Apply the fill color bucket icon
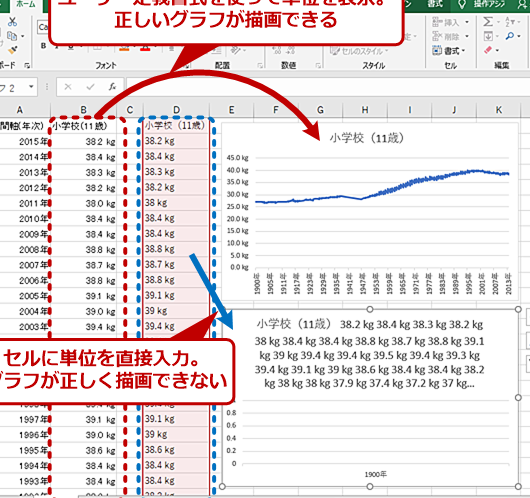Viewport: 530px width, 498px height. (124, 48)
